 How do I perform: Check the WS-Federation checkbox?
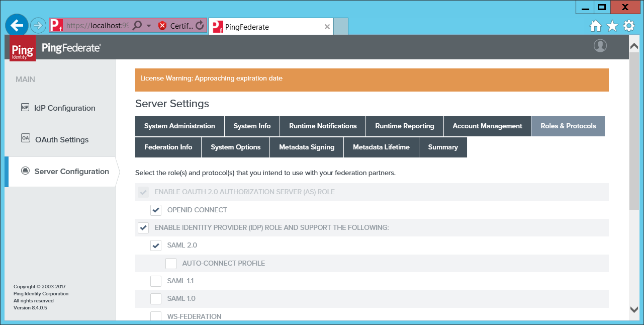[x=156, y=316]
